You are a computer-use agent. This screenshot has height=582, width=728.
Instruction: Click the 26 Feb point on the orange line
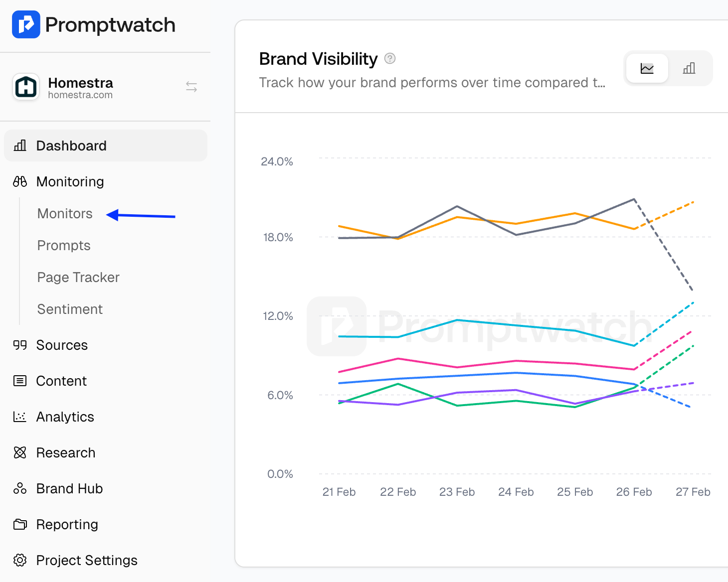click(634, 229)
